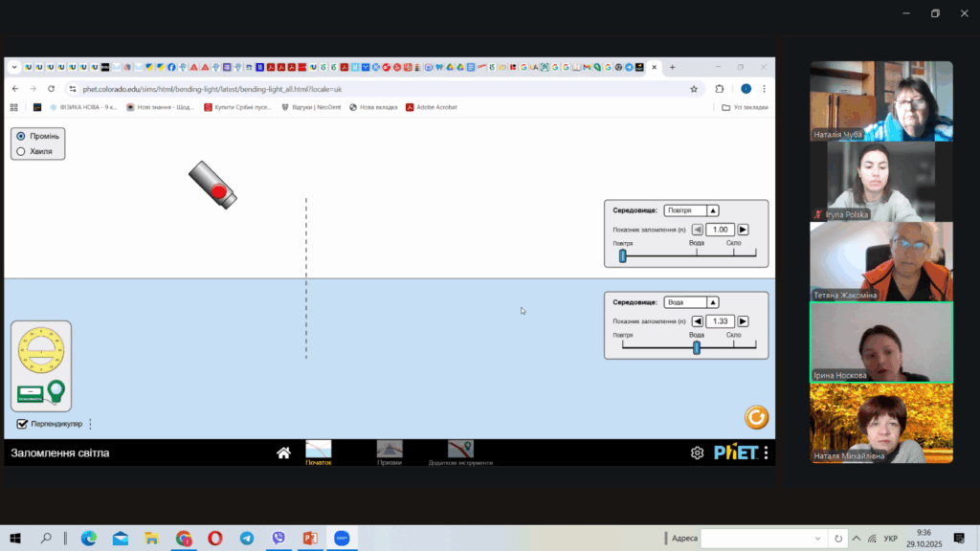Open the PhET kebab menu
Screen dimensions: 980x551
[x=767, y=452]
